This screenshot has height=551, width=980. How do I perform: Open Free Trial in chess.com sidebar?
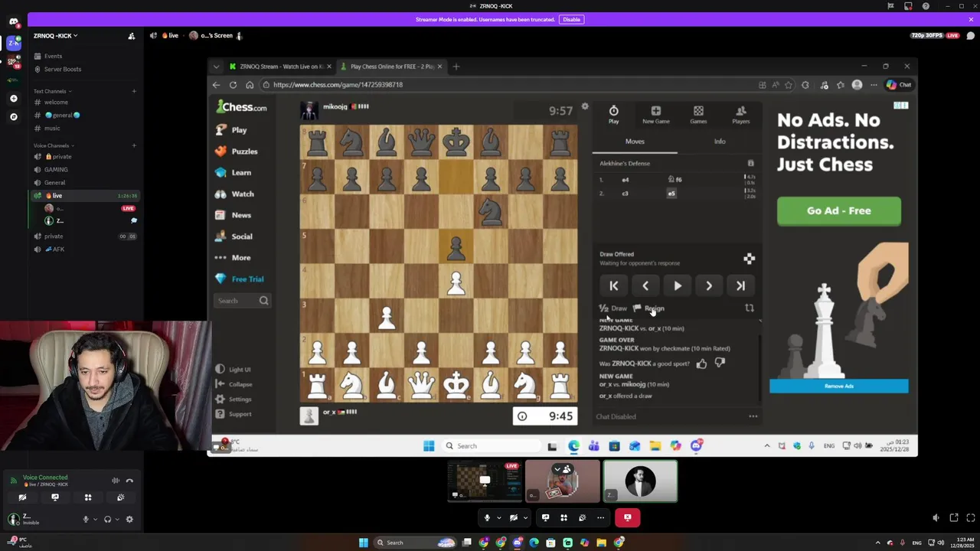click(240, 279)
